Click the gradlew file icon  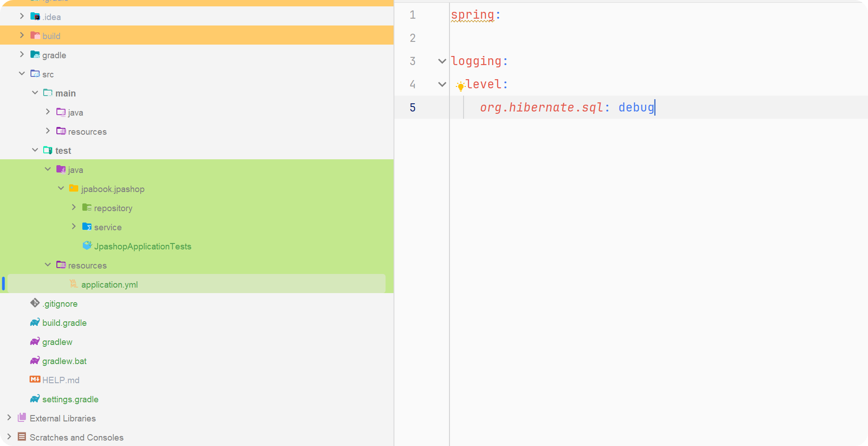click(x=35, y=341)
